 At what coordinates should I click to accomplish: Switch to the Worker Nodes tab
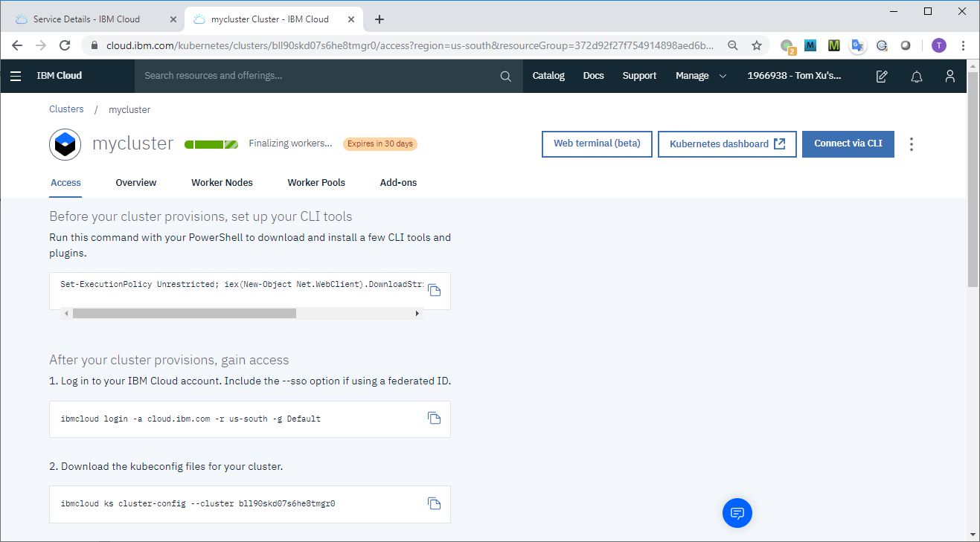pyautogui.click(x=222, y=183)
